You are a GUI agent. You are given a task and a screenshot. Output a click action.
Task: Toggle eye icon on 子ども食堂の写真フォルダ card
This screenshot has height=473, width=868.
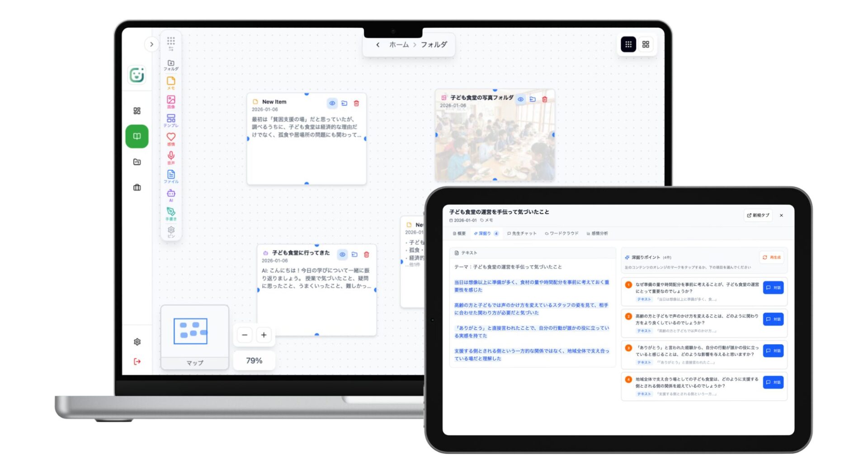tap(520, 99)
